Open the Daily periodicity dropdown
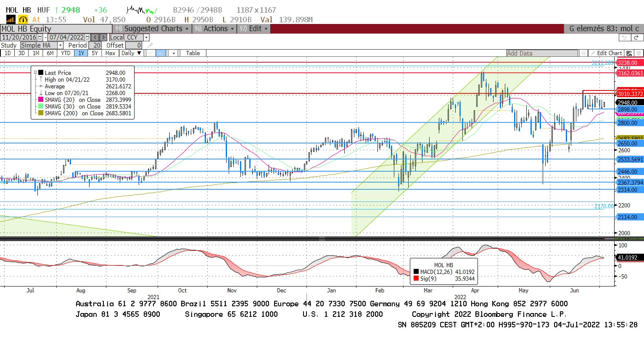 132,53
